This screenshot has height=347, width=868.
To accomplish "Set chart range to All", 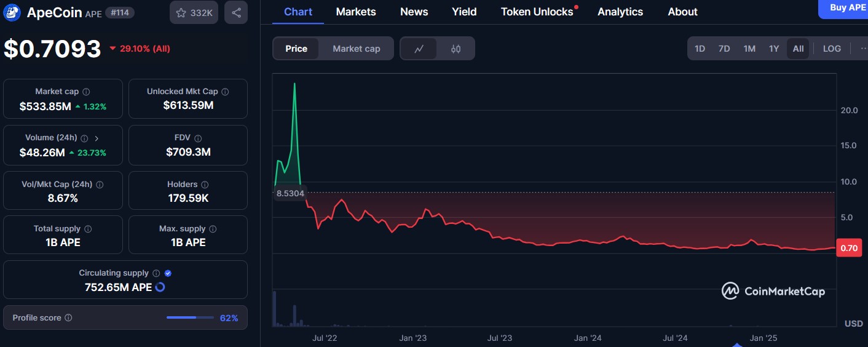I will click(x=798, y=49).
